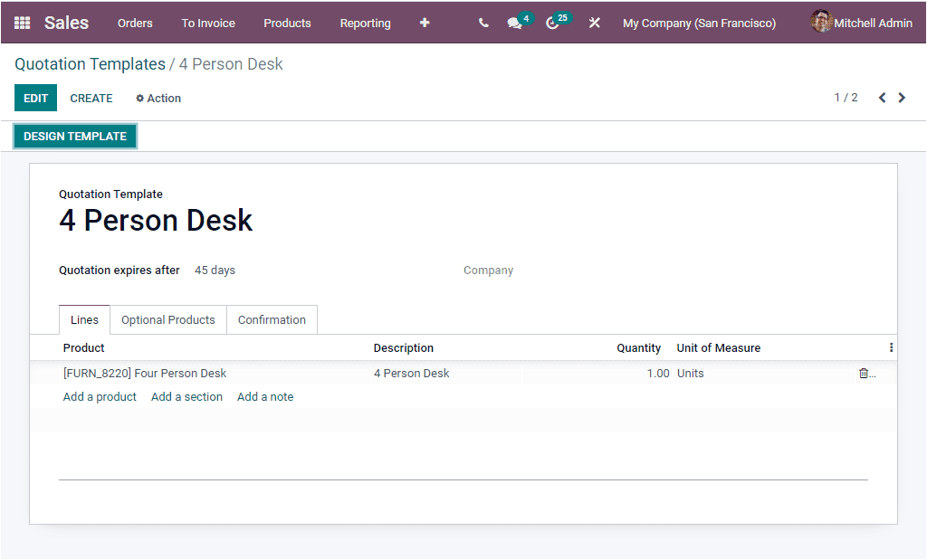Viewport: 927px width, 560px height.
Task: Click the builder tools wrench icon
Action: coord(595,23)
